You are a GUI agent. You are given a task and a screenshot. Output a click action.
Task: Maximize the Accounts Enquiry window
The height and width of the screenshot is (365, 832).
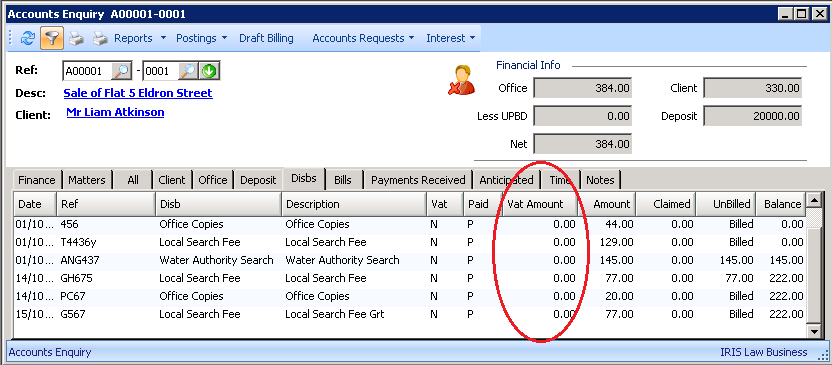coord(802,14)
